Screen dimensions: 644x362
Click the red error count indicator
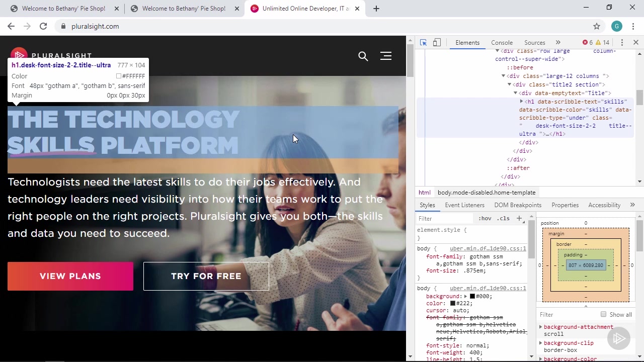click(587, 43)
